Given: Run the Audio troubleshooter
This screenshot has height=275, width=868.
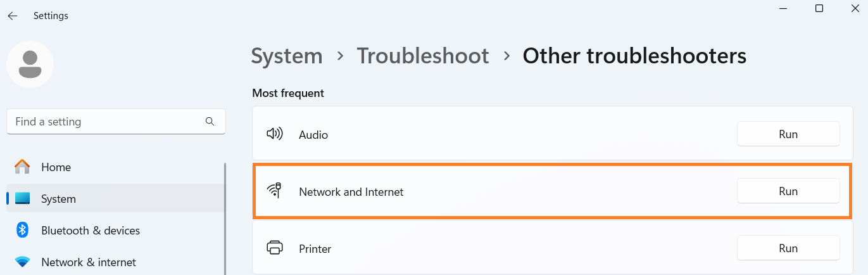Looking at the screenshot, I should pos(788,134).
